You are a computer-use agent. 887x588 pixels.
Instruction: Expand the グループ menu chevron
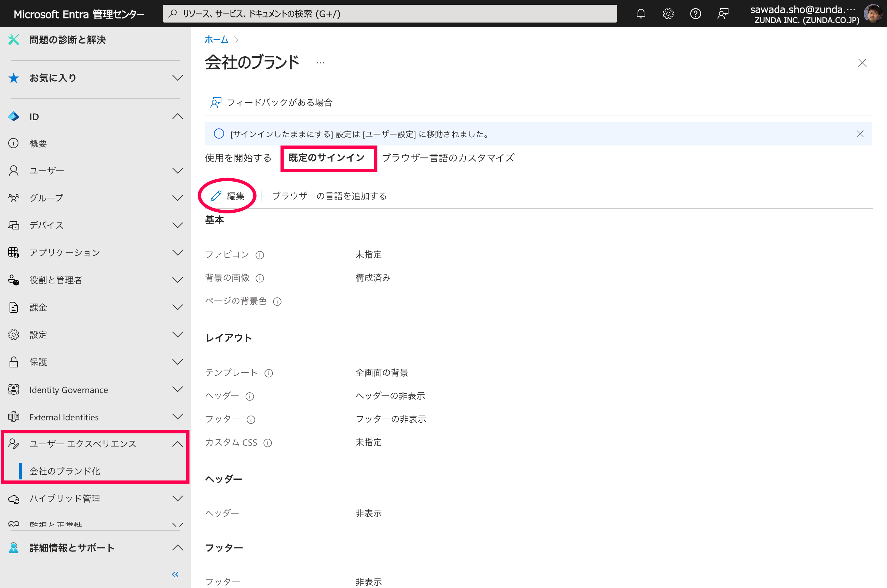pos(177,198)
